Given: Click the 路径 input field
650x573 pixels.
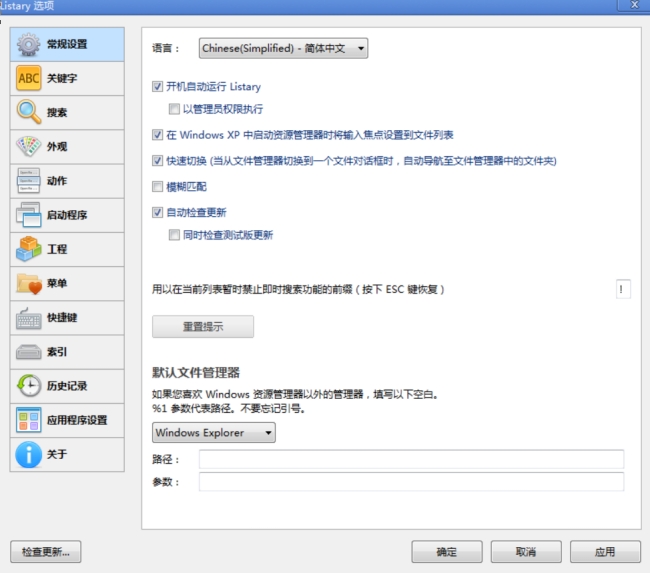Looking at the screenshot, I should 411,459.
